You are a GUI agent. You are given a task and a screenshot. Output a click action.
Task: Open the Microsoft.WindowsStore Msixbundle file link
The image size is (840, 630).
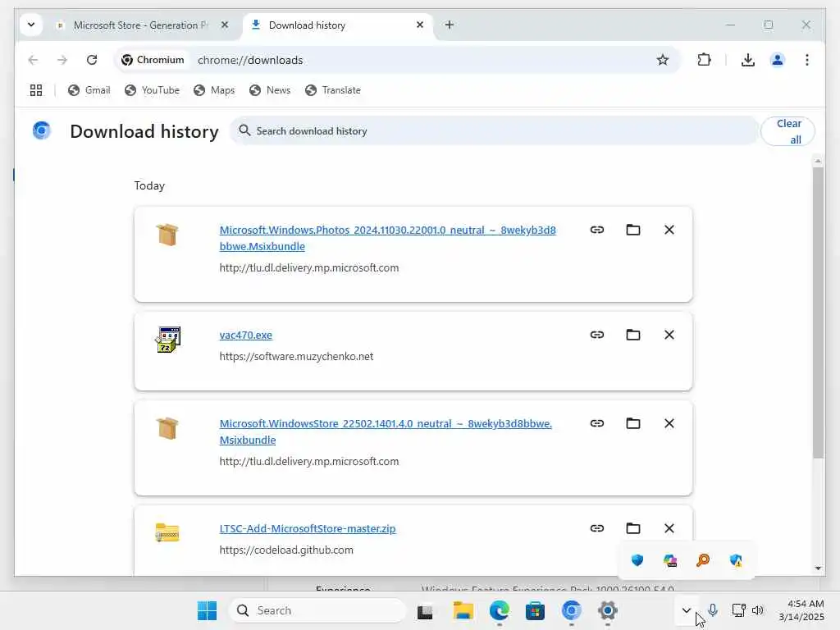pyautogui.click(x=386, y=431)
